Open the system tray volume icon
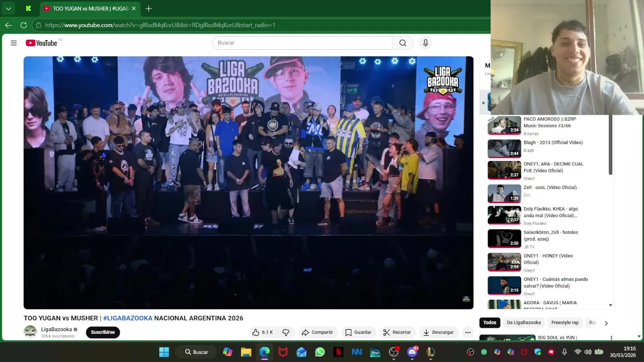Image resolution: width=644 pixels, height=362 pixels. pyautogui.click(x=588, y=352)
